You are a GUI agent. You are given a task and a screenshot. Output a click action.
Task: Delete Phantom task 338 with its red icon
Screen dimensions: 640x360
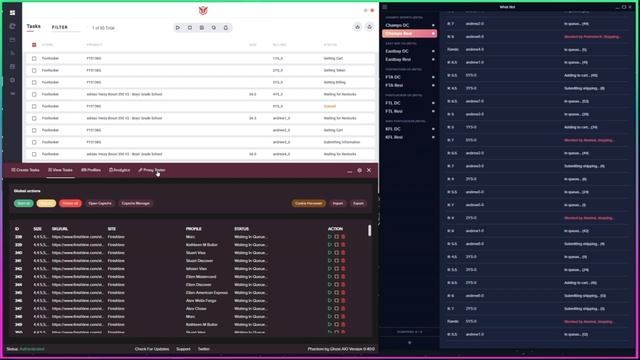click(343, 237)
